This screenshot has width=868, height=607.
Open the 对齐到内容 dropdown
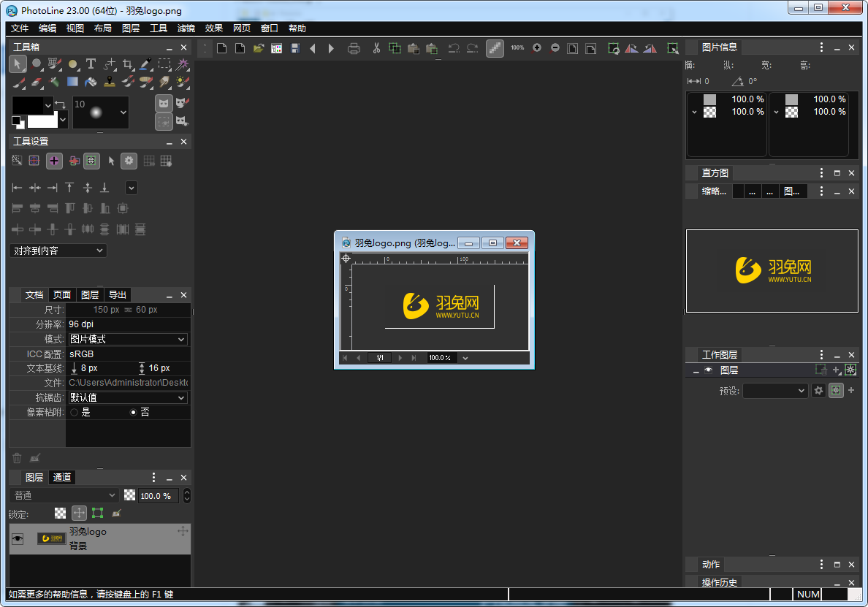pyautogui.click(x=58, y=251)
